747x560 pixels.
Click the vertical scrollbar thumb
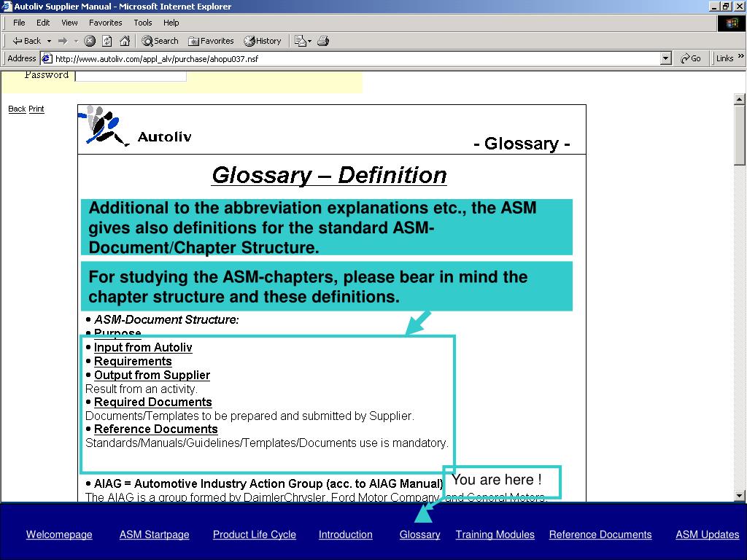[x=740, y=135]
